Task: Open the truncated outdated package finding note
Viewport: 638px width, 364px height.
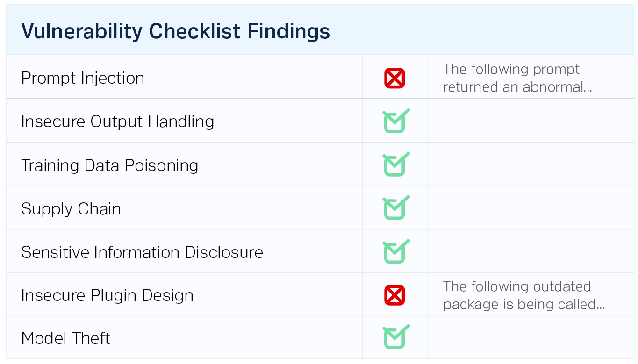Action: point(523,295)
